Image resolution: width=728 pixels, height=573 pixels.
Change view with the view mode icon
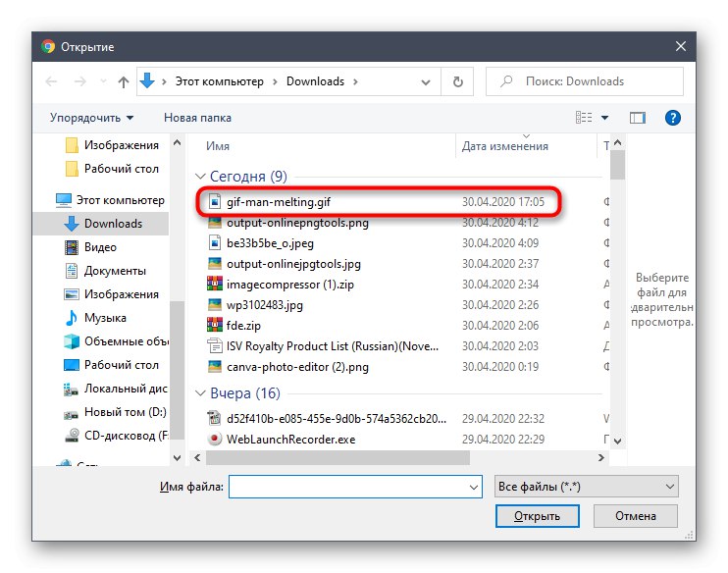pos(584,118)
